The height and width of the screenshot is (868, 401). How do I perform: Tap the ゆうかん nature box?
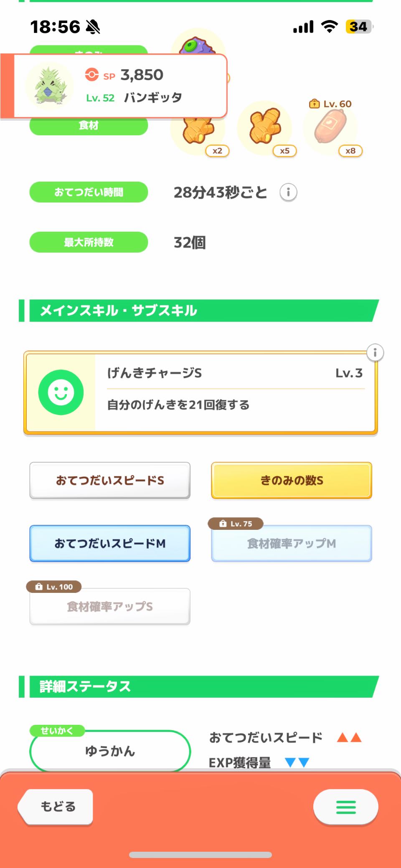click(x=110, y=751)
